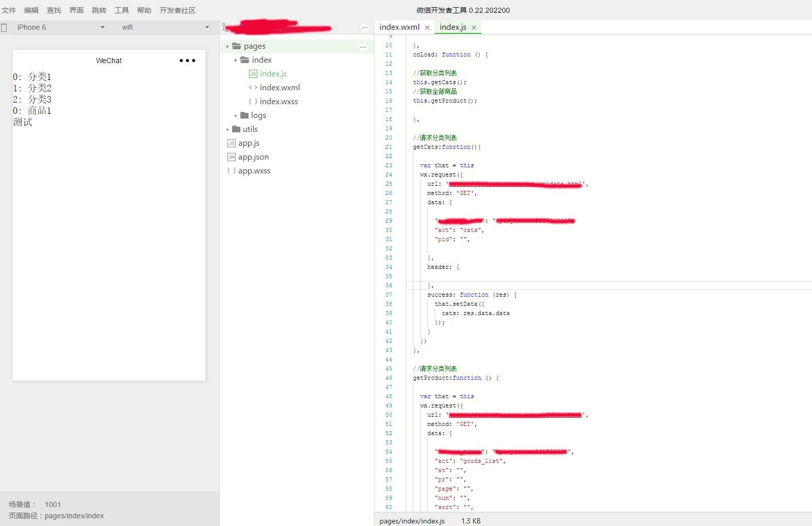Open the 界面 menu
This screenshot has width=812, height=526.
(x=77, y=10)
